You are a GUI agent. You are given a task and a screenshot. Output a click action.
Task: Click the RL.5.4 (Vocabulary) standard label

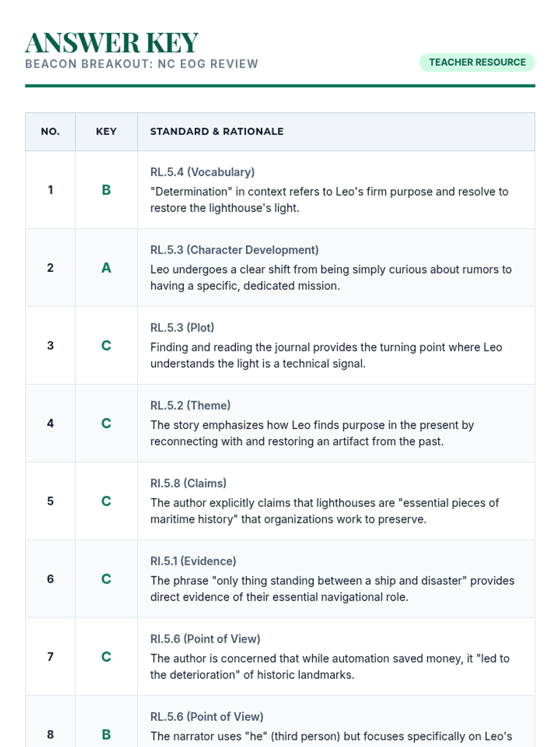203,172
